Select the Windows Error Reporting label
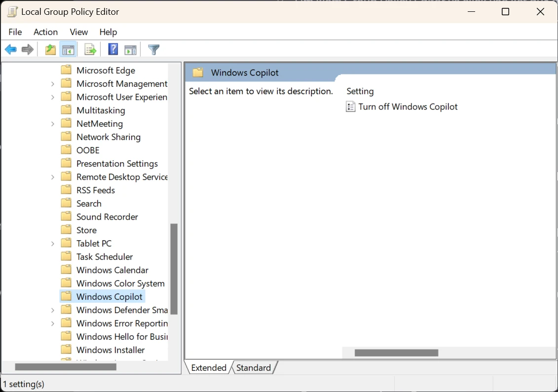Image resolution: width=558 pixels, height=392 pixels. 122,323
